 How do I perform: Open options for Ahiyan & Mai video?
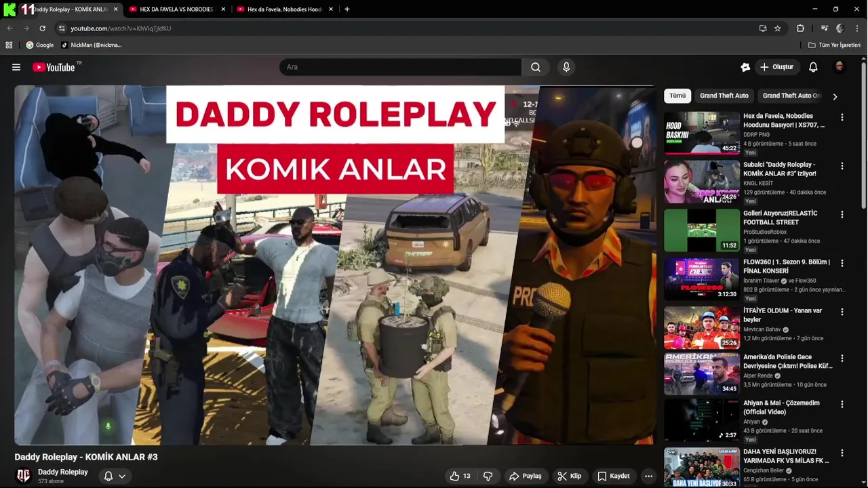[x=842, y=405]
